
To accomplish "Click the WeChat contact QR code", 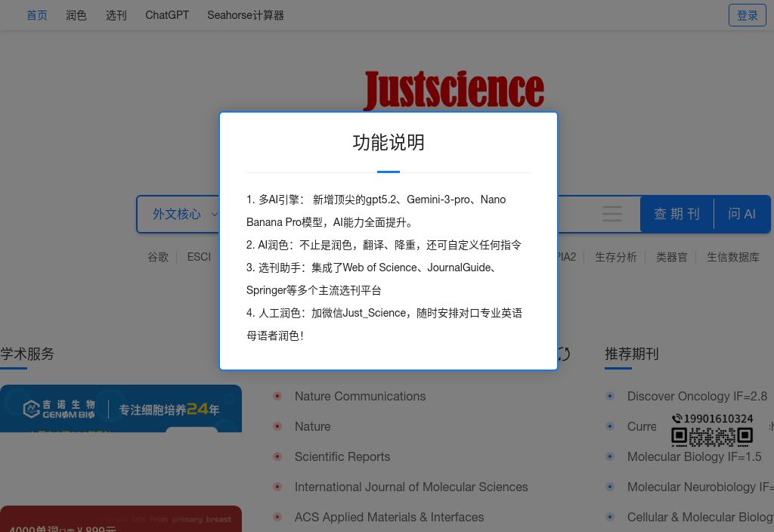I will point(711,437).
